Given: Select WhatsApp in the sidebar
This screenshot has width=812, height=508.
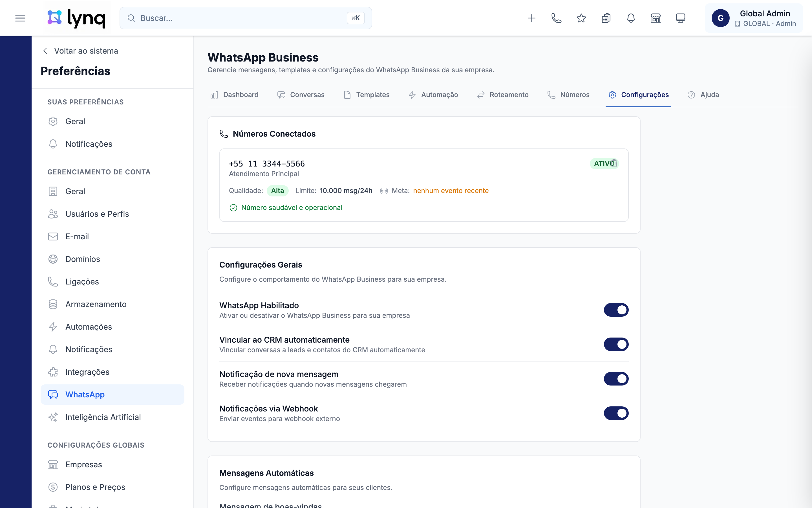Looking at the screenshot, I should click(x=112, y=395).
